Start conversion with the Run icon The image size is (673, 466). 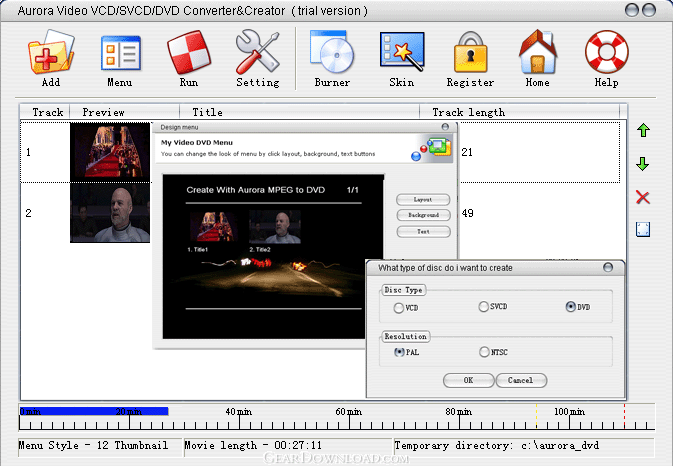point(189,52)
